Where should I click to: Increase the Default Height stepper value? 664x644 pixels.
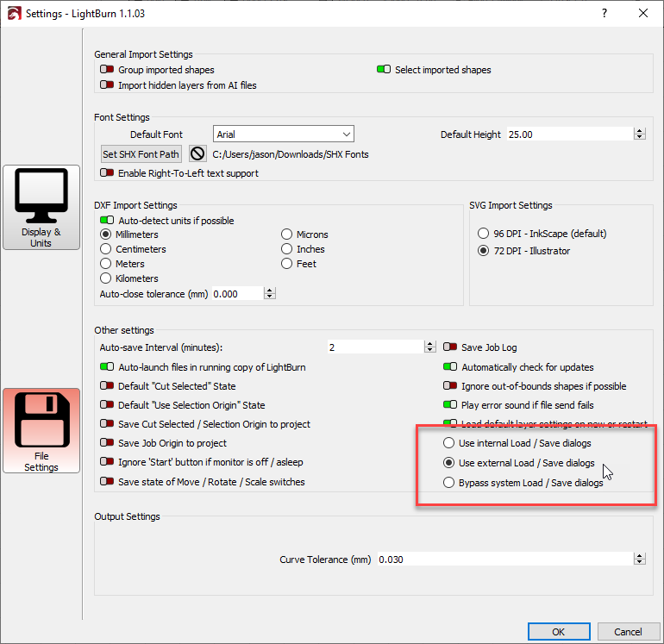[x=639, y=131]
